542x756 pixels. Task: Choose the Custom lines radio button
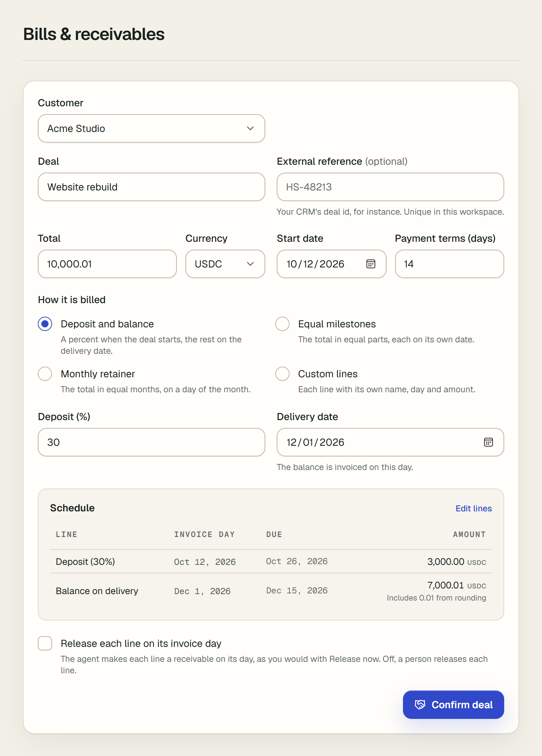(282, 374)
